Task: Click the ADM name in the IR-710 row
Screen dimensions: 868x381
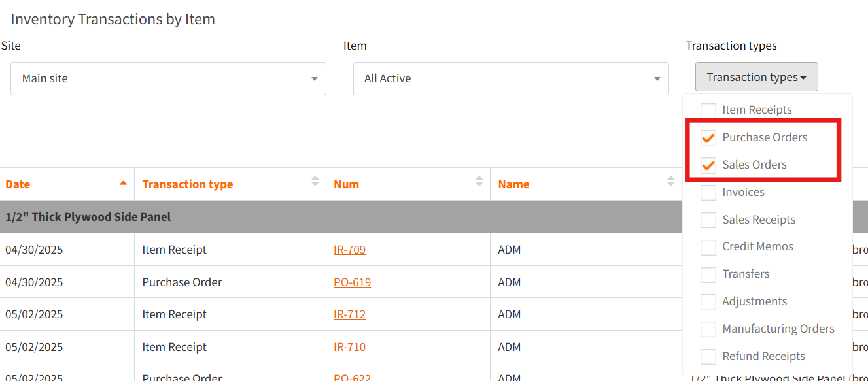Action: pyautogui.click(x=510, y=347)
